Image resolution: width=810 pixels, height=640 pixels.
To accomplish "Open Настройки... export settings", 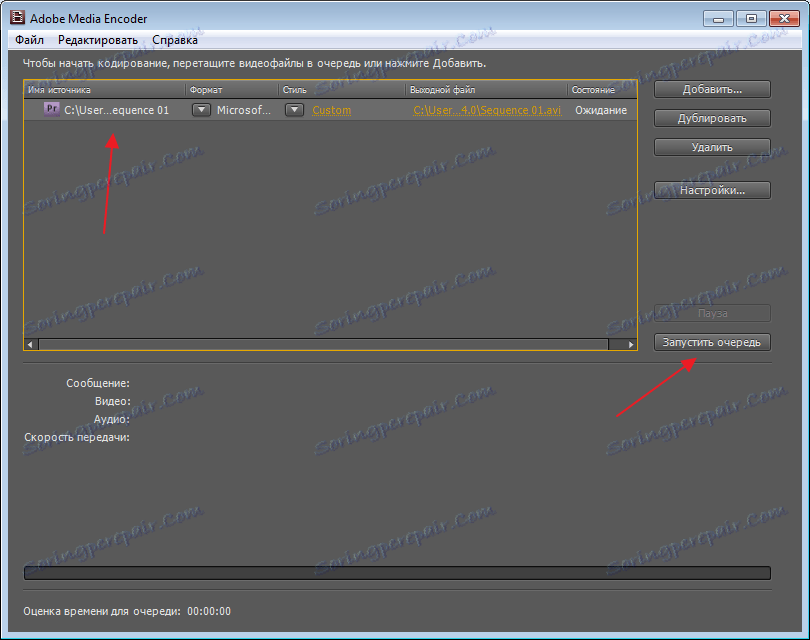I will click(712, 190).
